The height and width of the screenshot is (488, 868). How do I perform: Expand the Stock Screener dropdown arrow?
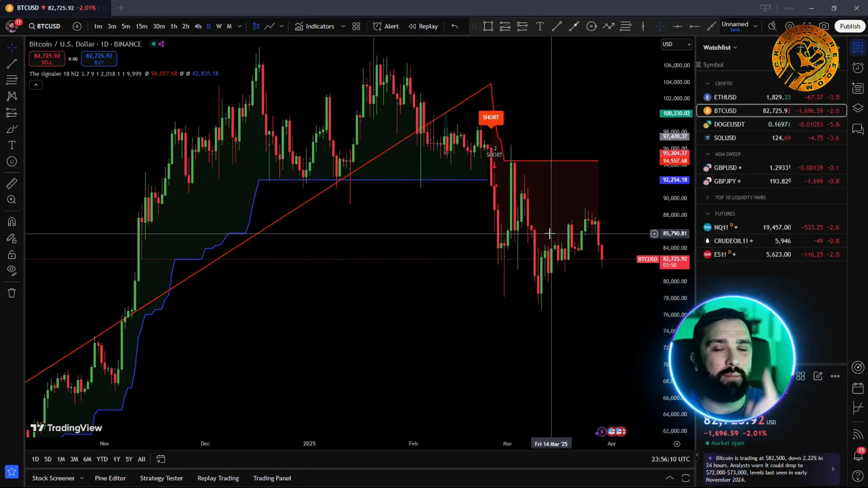(x=82, y=478)
